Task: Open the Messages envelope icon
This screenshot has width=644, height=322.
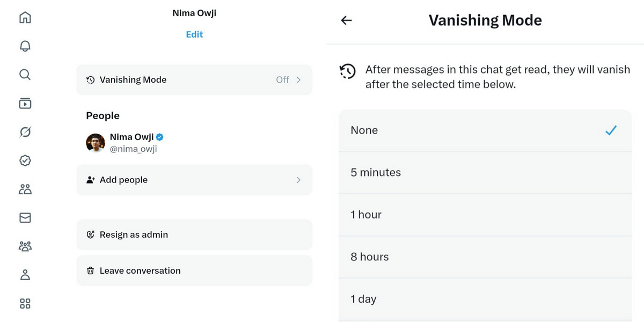Action: pyautogui.click(x=25, y=217)
